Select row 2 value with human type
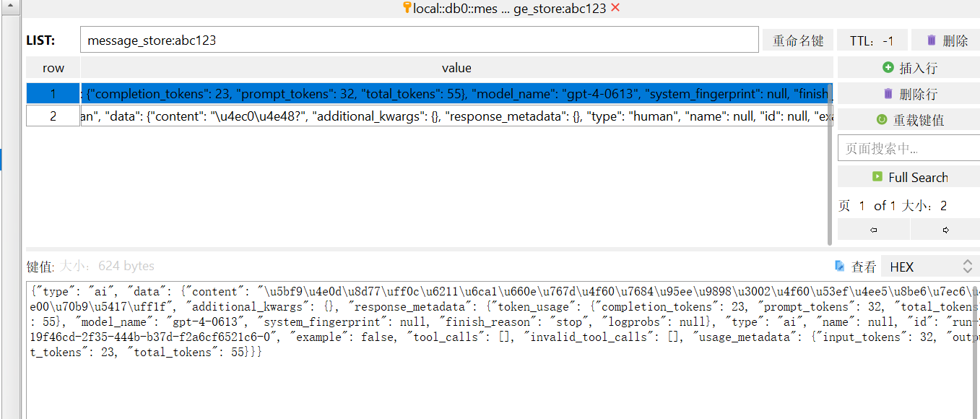This screenshot has width=980, height=419. (x=456, y=116)
